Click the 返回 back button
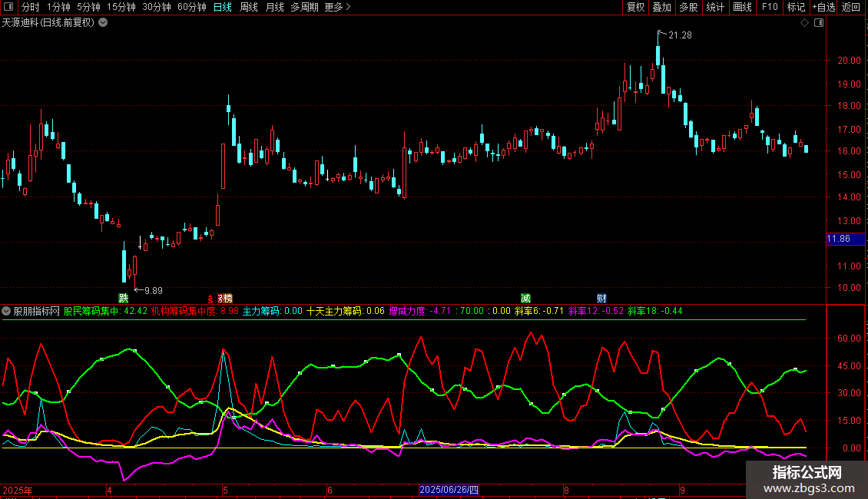The width and height of the screenshot is (868, 499). click(851, 7)
